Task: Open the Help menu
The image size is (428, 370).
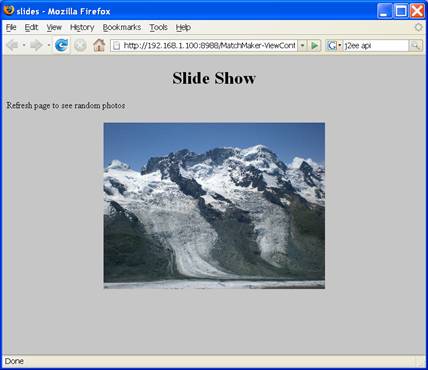Action: (183, 27)
